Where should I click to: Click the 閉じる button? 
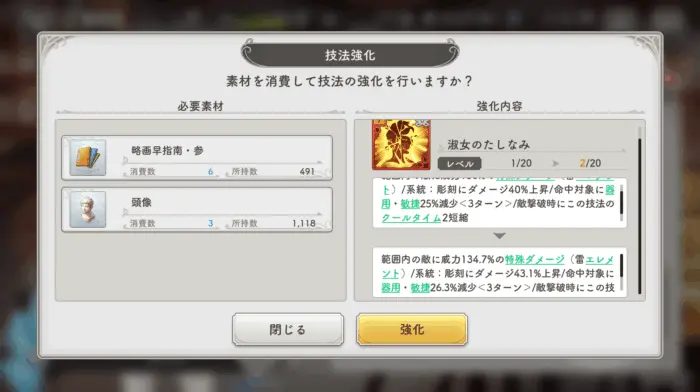click(288, 329)
